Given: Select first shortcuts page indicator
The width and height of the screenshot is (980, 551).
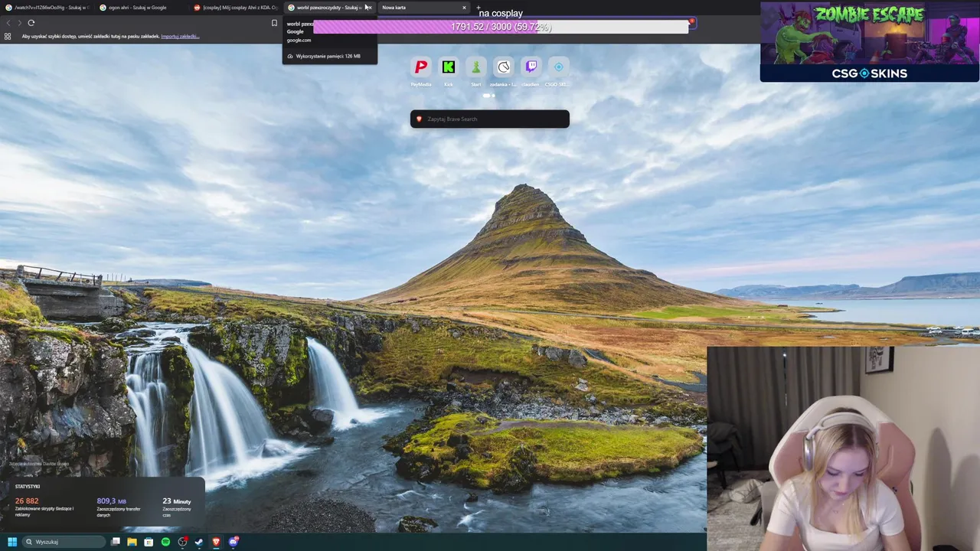Looking at the screenshot, I should 487,96.
